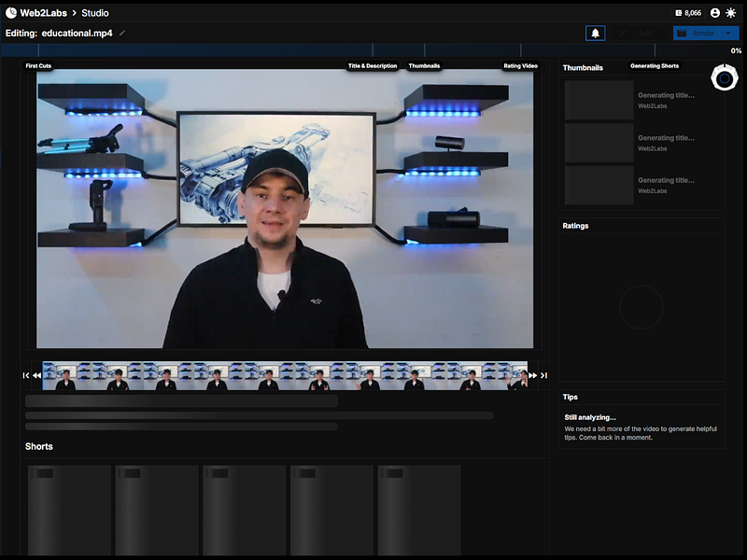The height and width of the screenshot is (560, 747).
Task: Select the Title & Description stage label
Action: [x=373, y=66]
